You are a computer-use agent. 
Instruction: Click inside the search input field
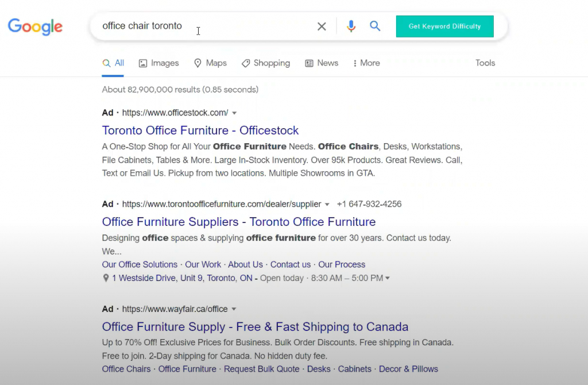(201, 26)
